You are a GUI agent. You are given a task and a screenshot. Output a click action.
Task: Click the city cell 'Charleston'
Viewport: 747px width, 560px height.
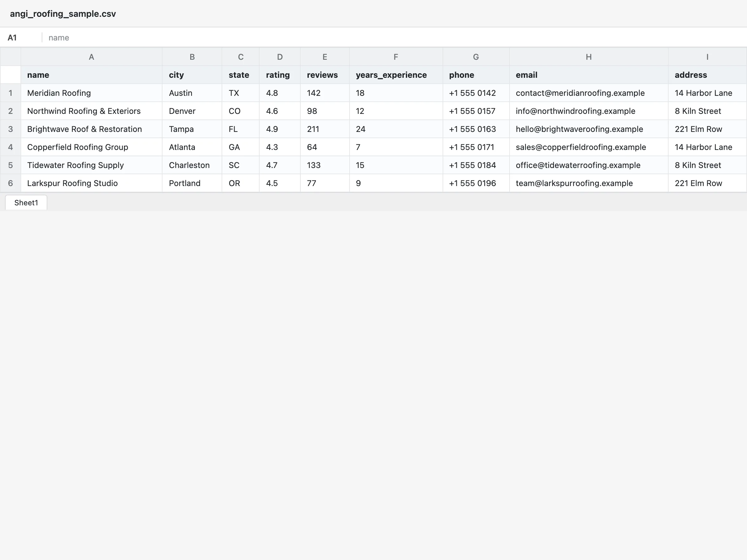tap(192, 165)
